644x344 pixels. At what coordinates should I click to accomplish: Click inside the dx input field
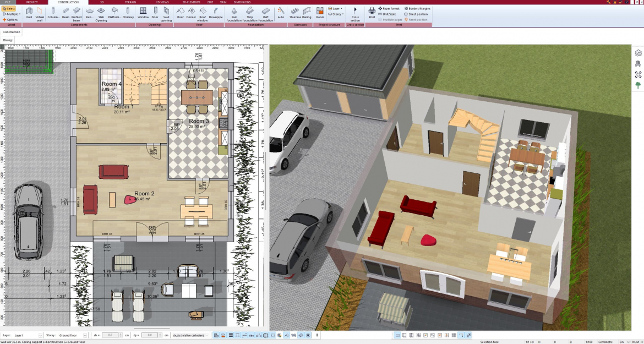click(x=110, y=335)
